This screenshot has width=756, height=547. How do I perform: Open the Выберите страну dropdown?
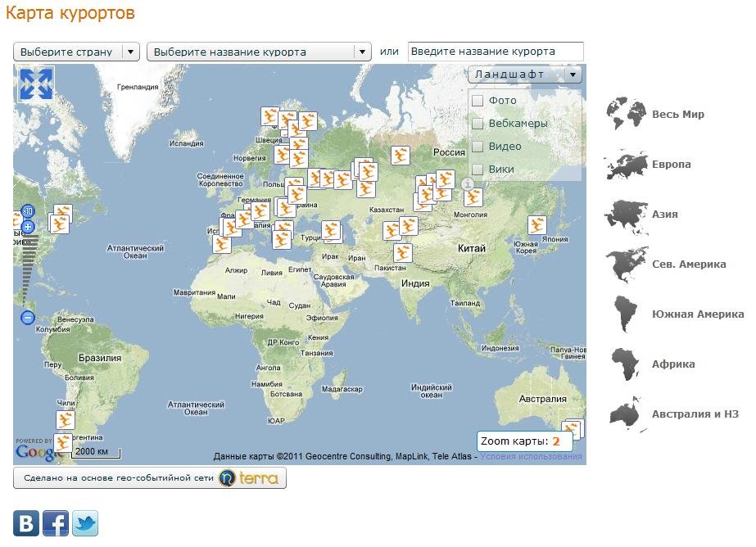coord(77,52)
